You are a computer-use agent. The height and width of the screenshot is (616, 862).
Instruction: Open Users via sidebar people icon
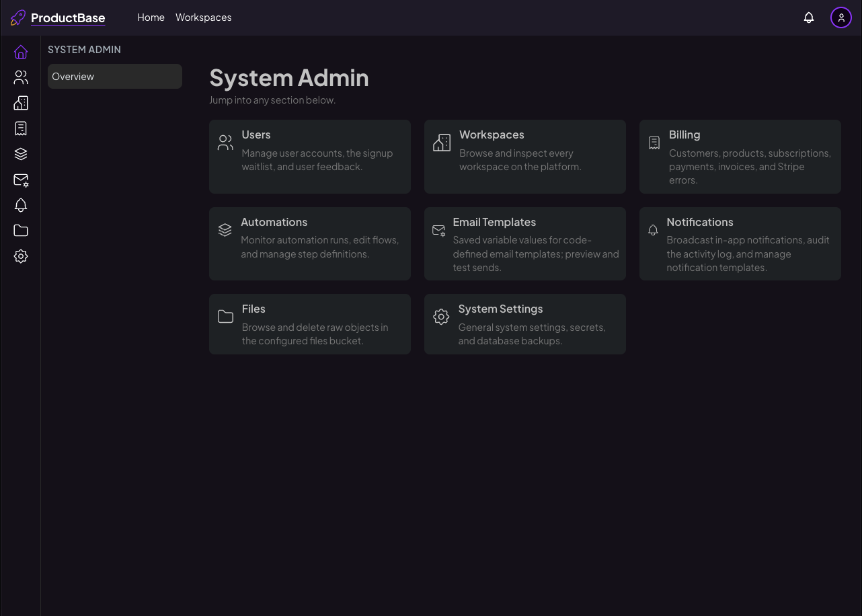point(21,77)
